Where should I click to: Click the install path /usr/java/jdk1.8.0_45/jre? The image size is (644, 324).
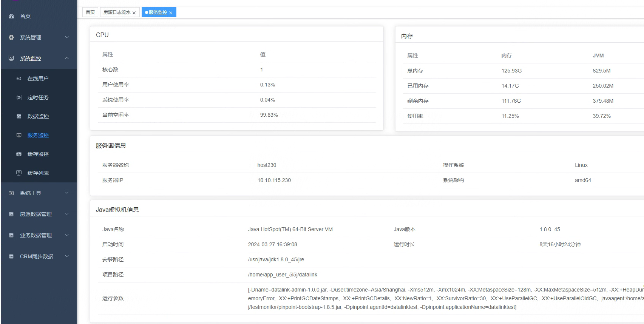click(x=276, y=259)
